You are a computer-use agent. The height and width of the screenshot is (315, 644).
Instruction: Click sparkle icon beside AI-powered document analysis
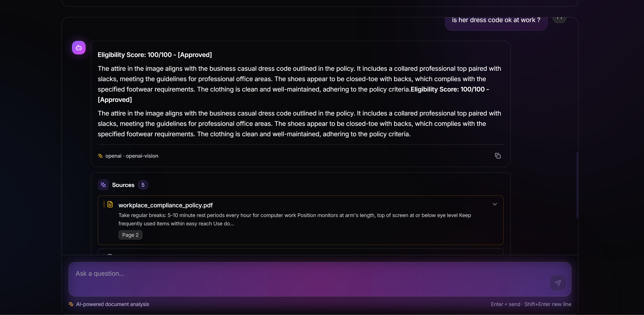point(71,304)
